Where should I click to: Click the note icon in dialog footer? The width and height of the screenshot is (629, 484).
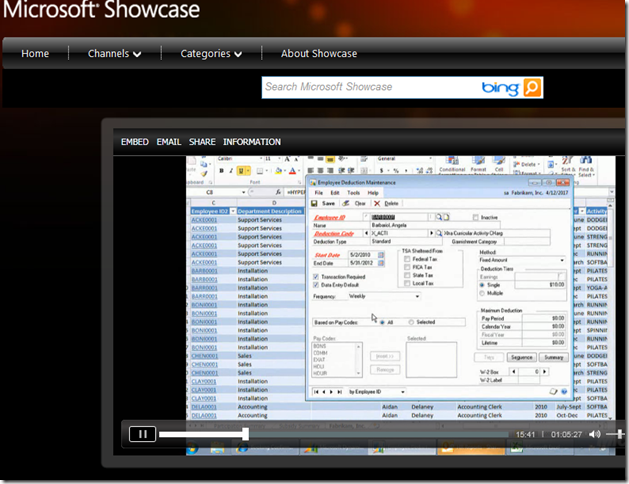pos(554,391)
